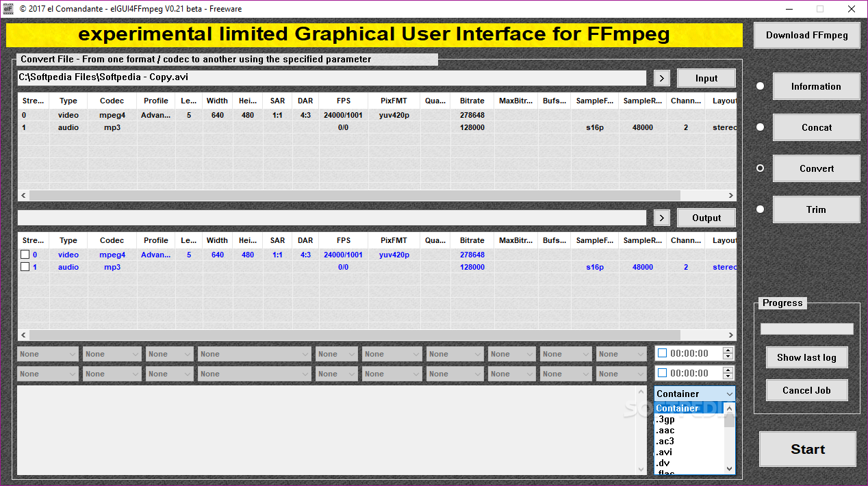Click 48000 sample rate in output table
Viewport: 868px width, 486px height.
tap(643, 267)
